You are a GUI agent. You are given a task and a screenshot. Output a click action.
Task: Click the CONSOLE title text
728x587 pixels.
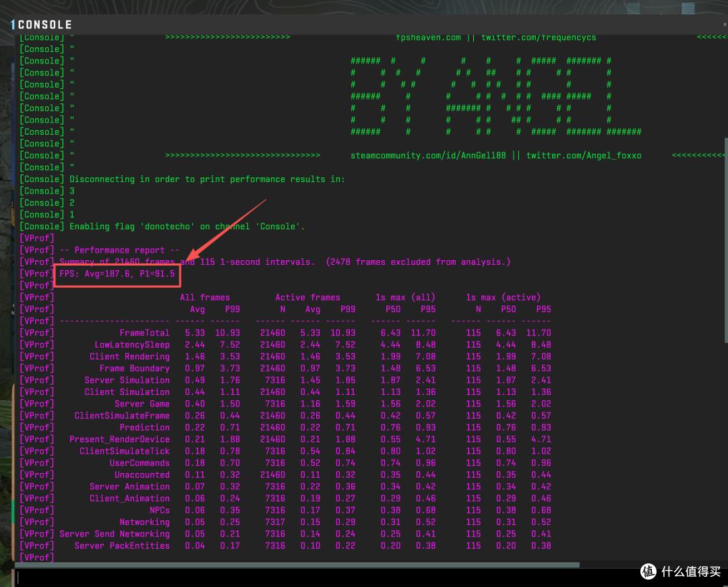pyautogui.click(x=44, y=24)
